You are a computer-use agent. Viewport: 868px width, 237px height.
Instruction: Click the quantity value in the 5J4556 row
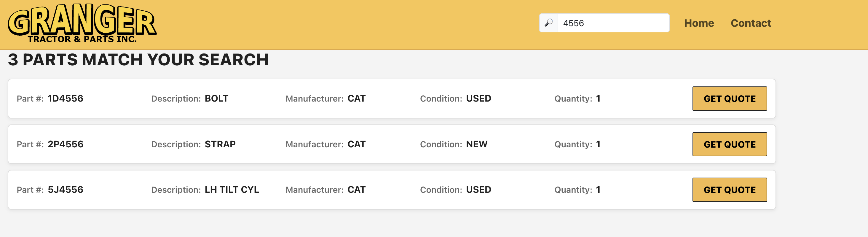pyautogui.click(x=598, y=190)
